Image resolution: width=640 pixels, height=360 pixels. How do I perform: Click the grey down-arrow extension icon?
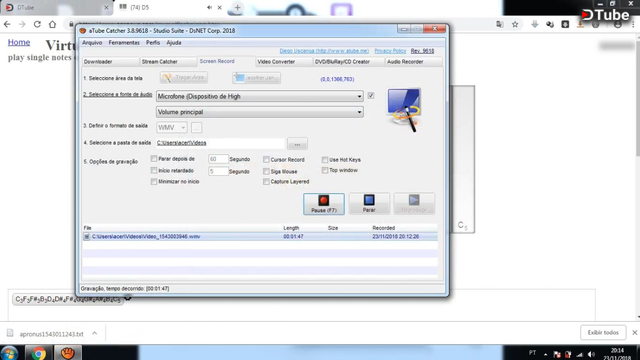point(535,24)
